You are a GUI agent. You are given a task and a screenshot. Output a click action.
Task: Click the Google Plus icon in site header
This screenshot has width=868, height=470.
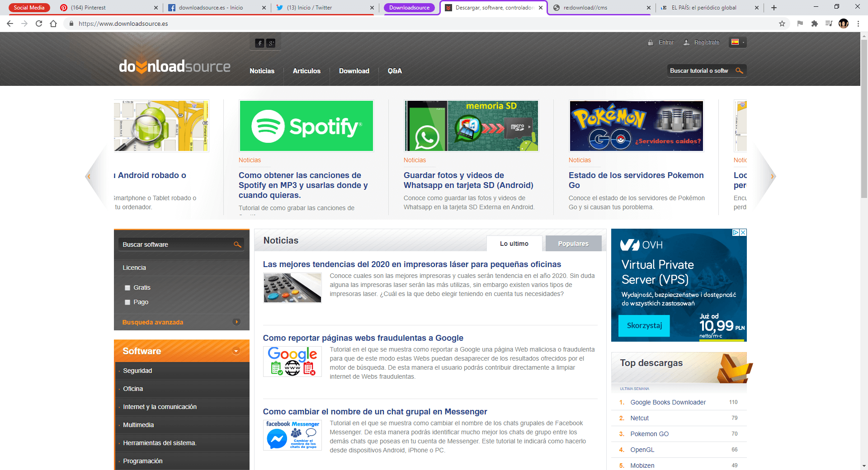tap(271, 43)
